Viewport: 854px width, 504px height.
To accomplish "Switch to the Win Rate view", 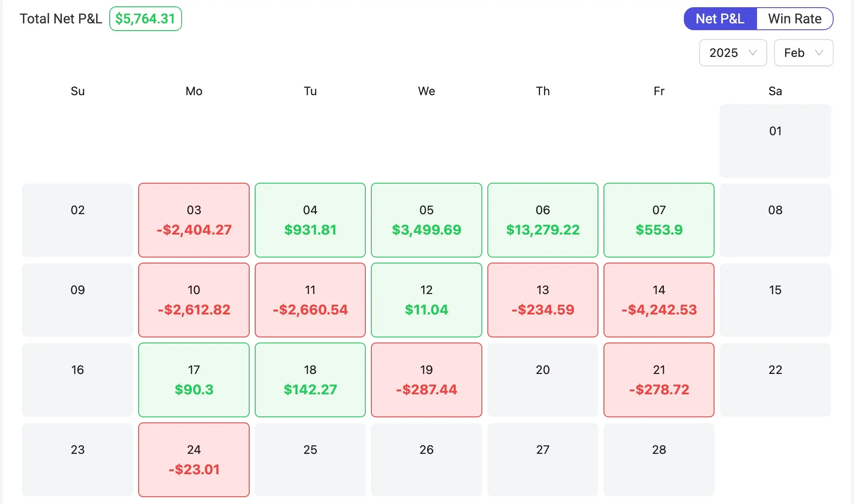I will click(x=794, y=19).
